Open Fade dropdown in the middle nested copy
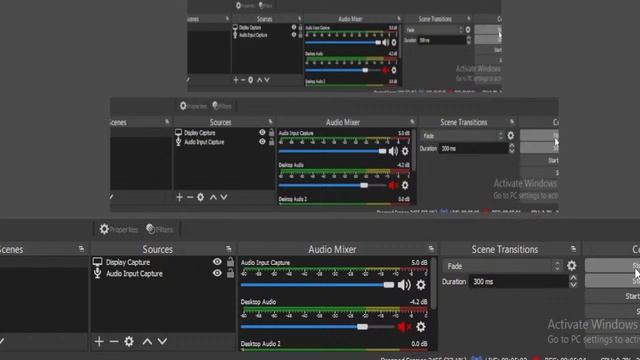640x360 pixels. pyautogui.click(x=462, y=136)
